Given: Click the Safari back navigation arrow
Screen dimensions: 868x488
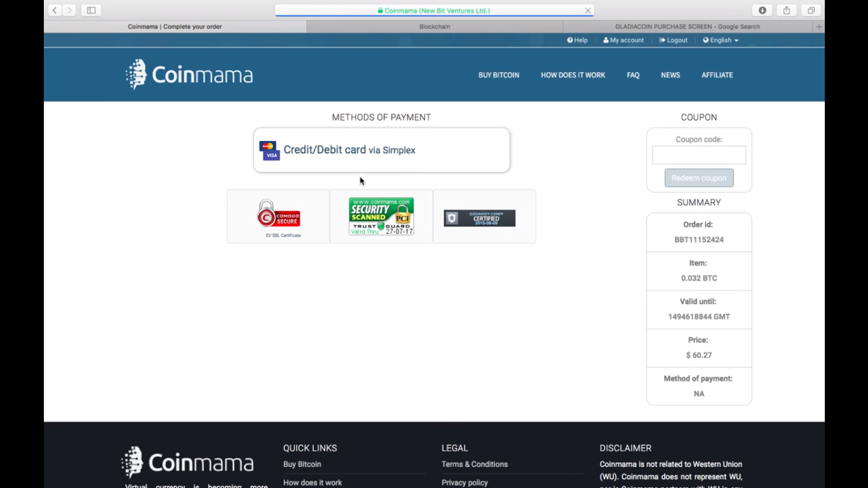Looking at the screenshot, I should point(55,10).
